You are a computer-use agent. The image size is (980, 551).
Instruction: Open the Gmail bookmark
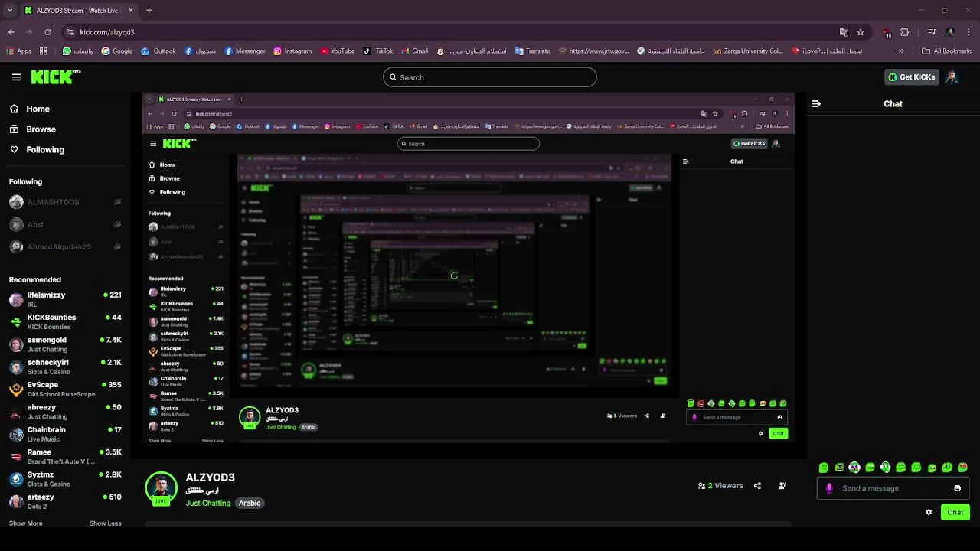(414, 51)
